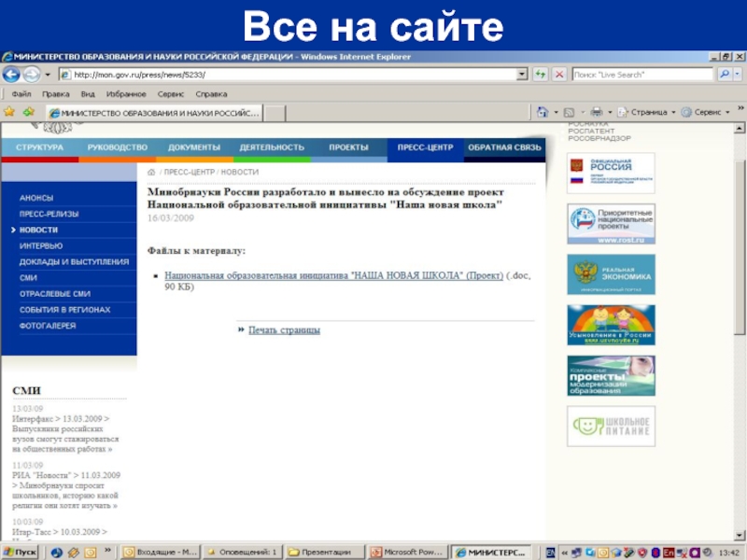The width and height of the screenshot is (747, 560).
Task: Select the Министерство образования browser tab
Action: (x=154, y=113)
